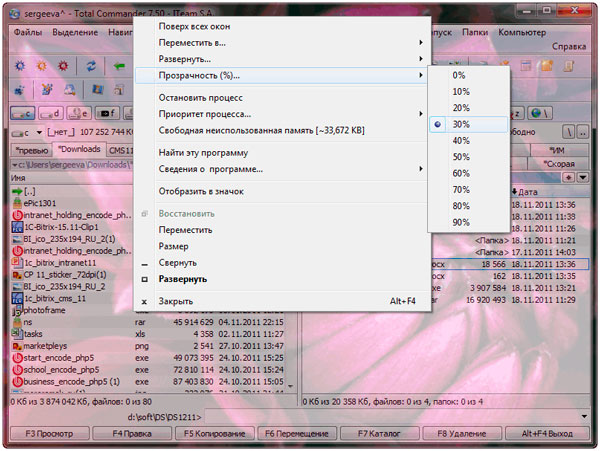This screenshot has width=600, height=451.
Task: Switch to drive c button
Action: pyautogui.click(x=23, y=113)
